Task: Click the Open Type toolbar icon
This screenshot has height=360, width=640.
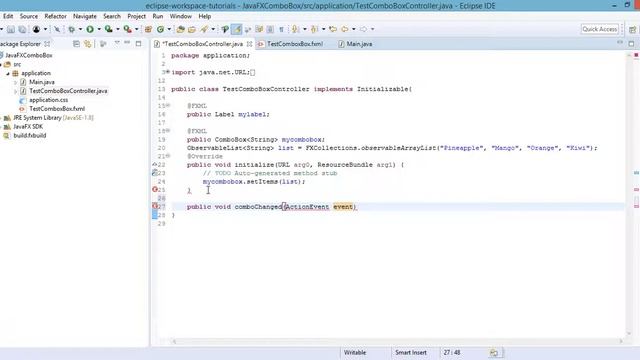Action: [180, 29]
